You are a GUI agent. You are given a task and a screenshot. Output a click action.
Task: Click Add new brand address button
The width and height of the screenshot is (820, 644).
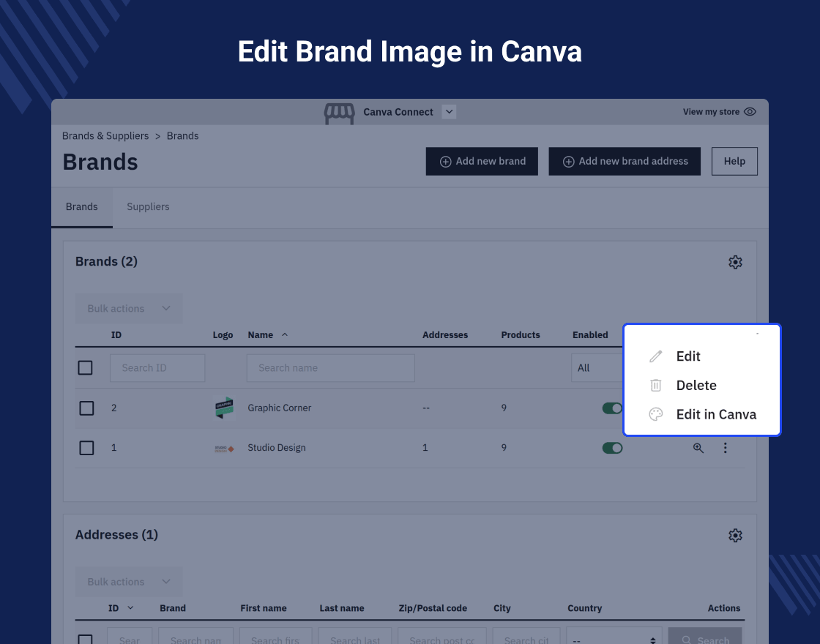[625, 162]
